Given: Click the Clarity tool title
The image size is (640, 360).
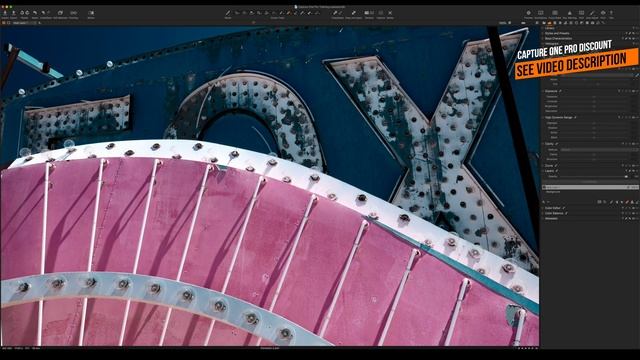Looking at the screenshot, I should point(549,144).
